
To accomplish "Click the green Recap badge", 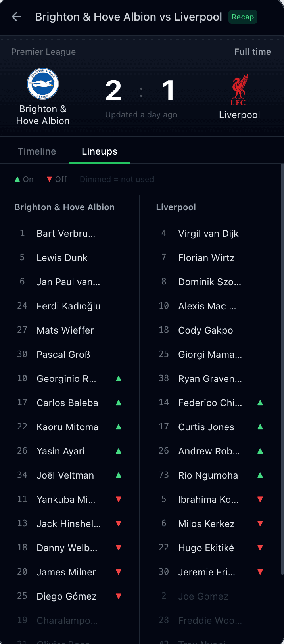I will pos(243,17).
